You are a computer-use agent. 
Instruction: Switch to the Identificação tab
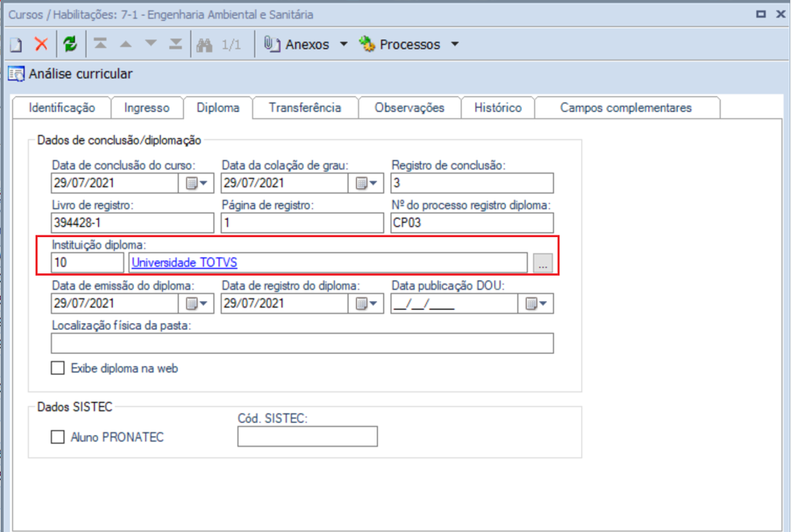tap(61, 108)
